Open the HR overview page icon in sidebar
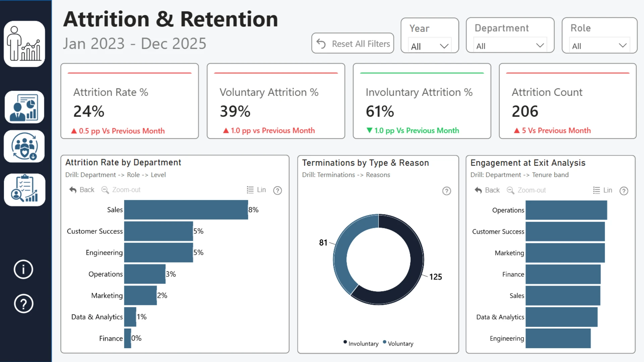The image size is (644, 362). [x=24, y=44]
